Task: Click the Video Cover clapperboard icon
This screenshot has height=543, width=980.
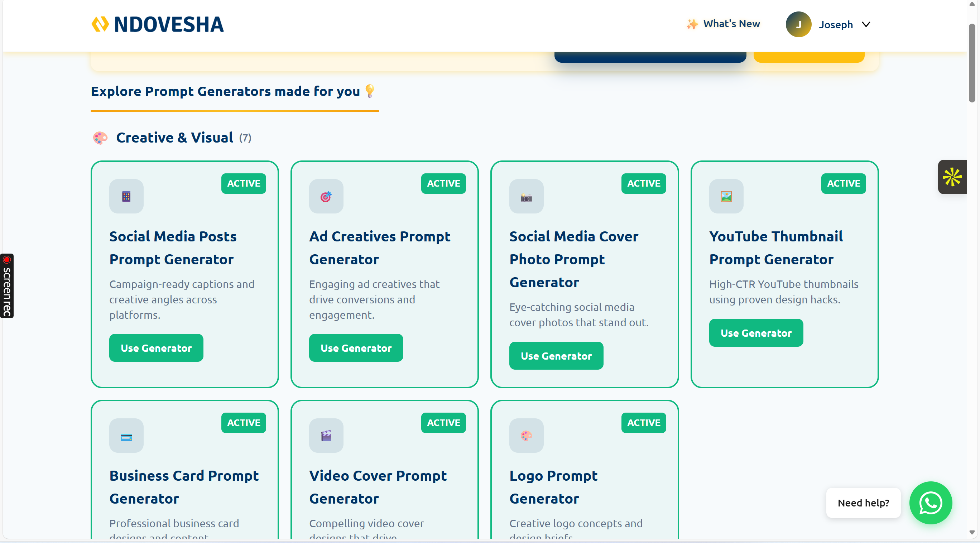Action: [326, 436]
